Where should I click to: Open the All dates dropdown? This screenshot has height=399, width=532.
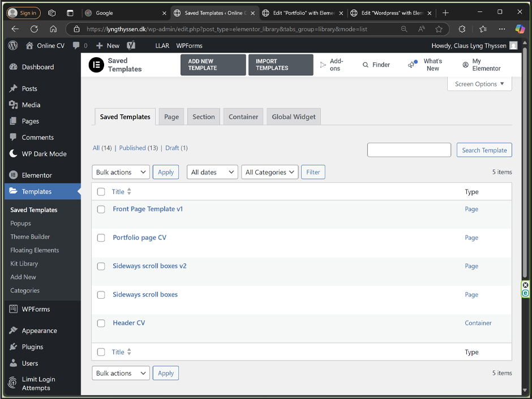[x=212, y=172]
